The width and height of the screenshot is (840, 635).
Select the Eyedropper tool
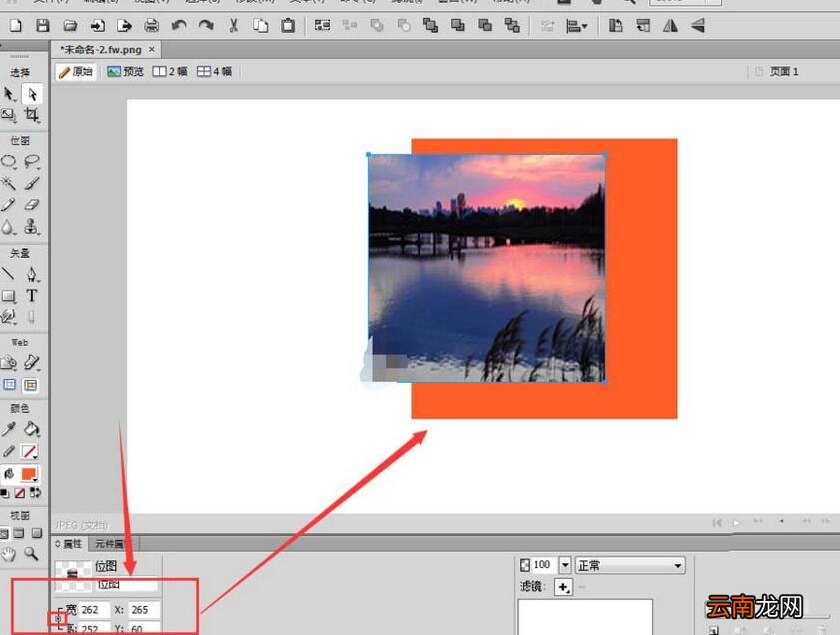pos(9,429)
